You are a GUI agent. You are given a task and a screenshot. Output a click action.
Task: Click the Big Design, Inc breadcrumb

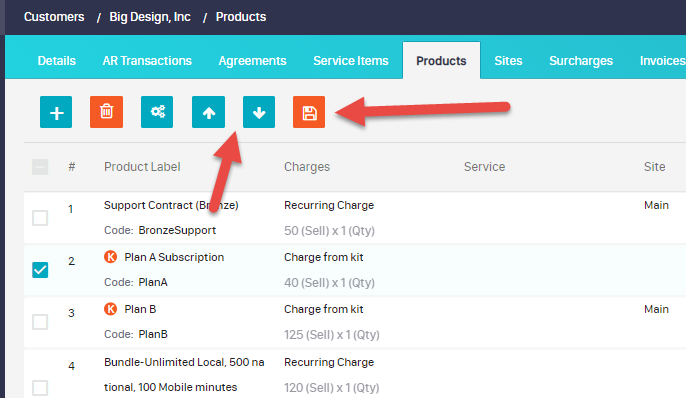click(x=150, y=17)
